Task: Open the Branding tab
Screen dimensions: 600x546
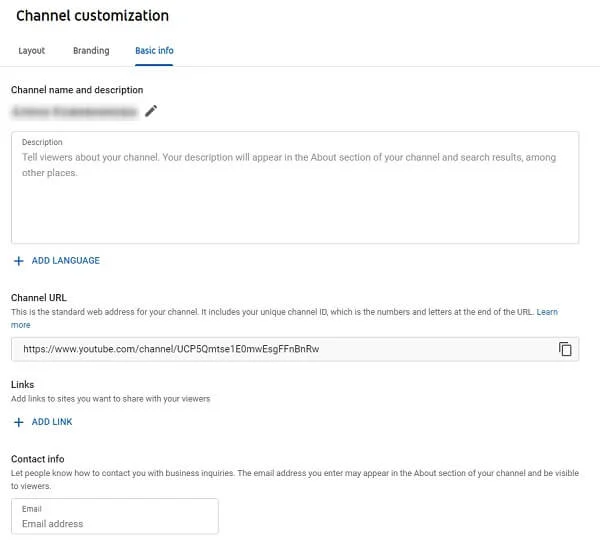Action: (x=91, y=51)
